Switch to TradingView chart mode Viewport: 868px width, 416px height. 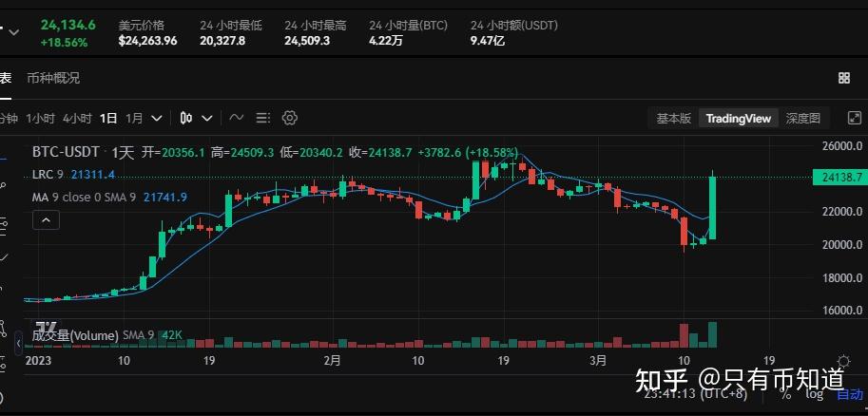point(739,119)
